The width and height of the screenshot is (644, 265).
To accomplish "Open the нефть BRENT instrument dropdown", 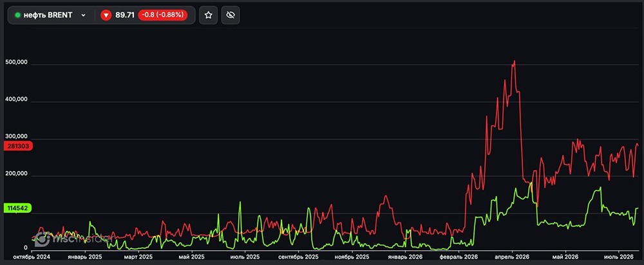I will click(x=83, y=15).
